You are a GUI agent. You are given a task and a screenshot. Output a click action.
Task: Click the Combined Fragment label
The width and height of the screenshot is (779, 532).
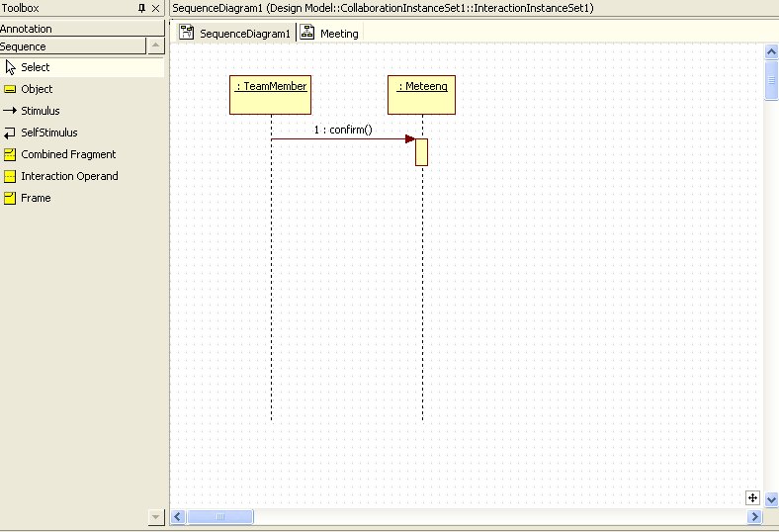pyautogui.click(x=68, y=154)
